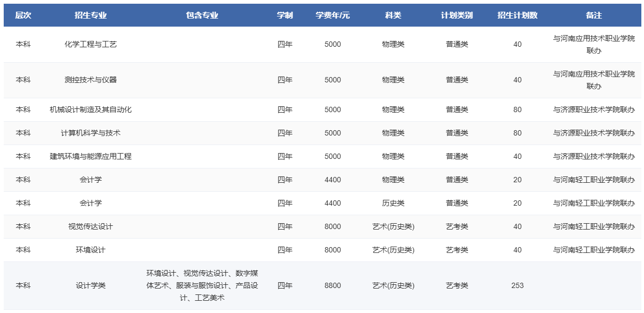Viewport: 644px width, 313px height.
Task: Click the 与河南轻工职业学院联办 note for 环境设计
Action: (x=594, y=250)
